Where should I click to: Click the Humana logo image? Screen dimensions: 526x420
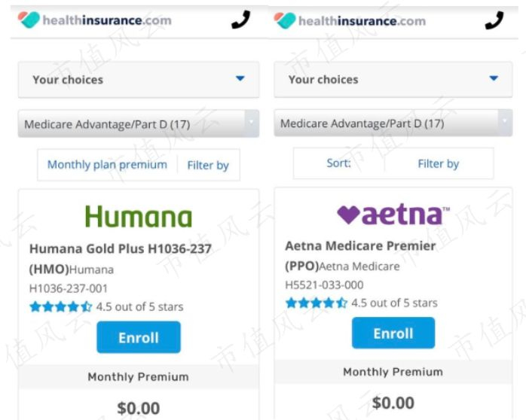point(139,217)
